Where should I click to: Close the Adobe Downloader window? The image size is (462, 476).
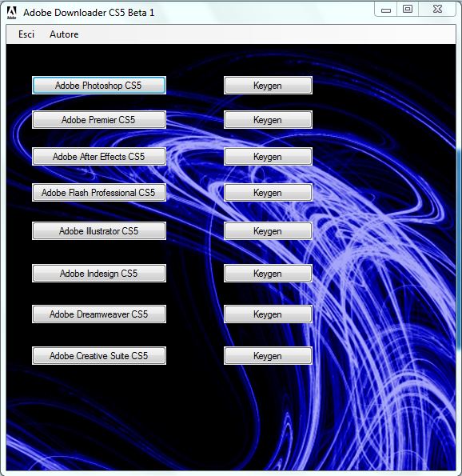[x=437, y=9]
